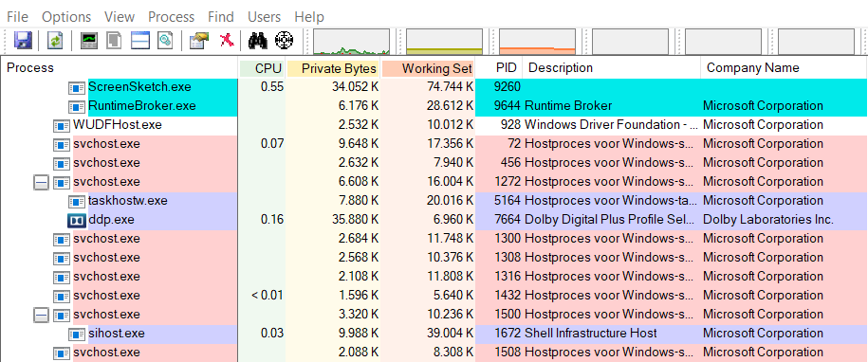Open System Information monitor icon
868x362 pixels.
point(88,41)
